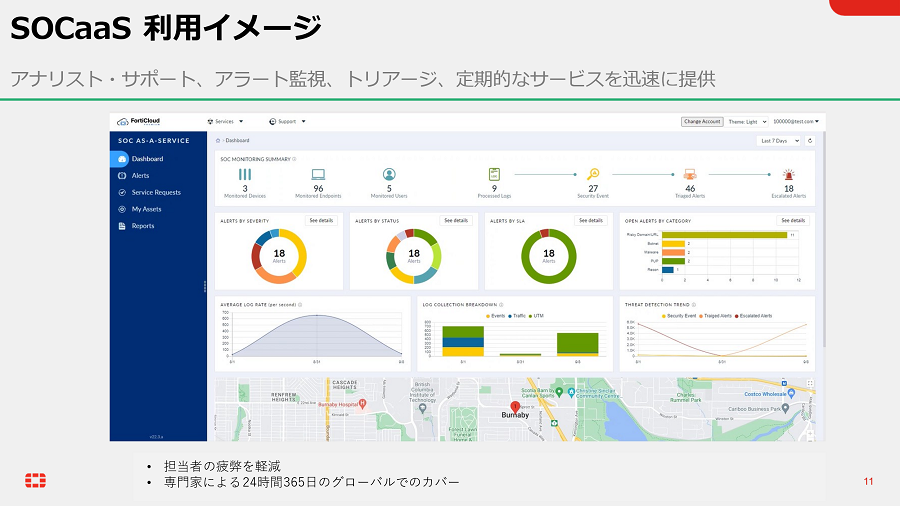Click the Monitored Devices icon
900x506 pixels.
click(245, 174)
